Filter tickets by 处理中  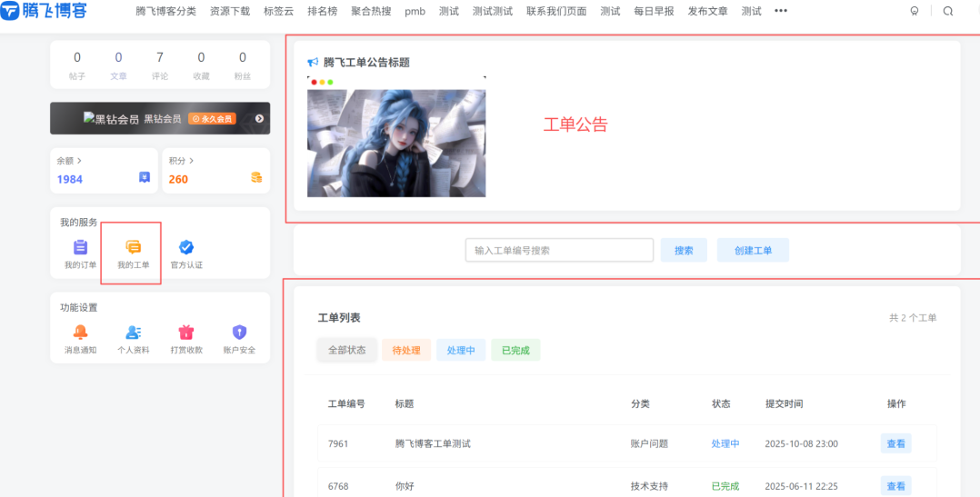point(461,351)
